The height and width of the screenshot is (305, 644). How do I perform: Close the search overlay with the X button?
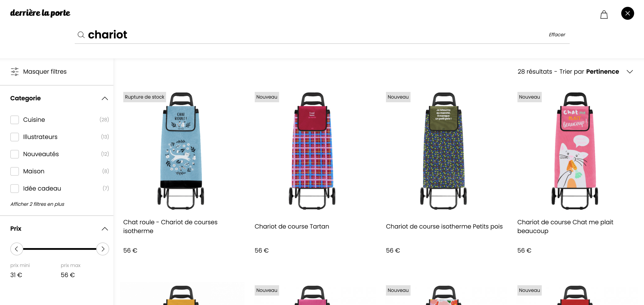point(627,13)
